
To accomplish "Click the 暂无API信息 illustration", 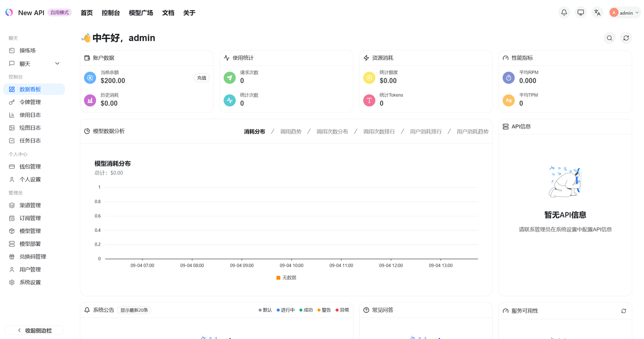I will (x=565, y=182).
